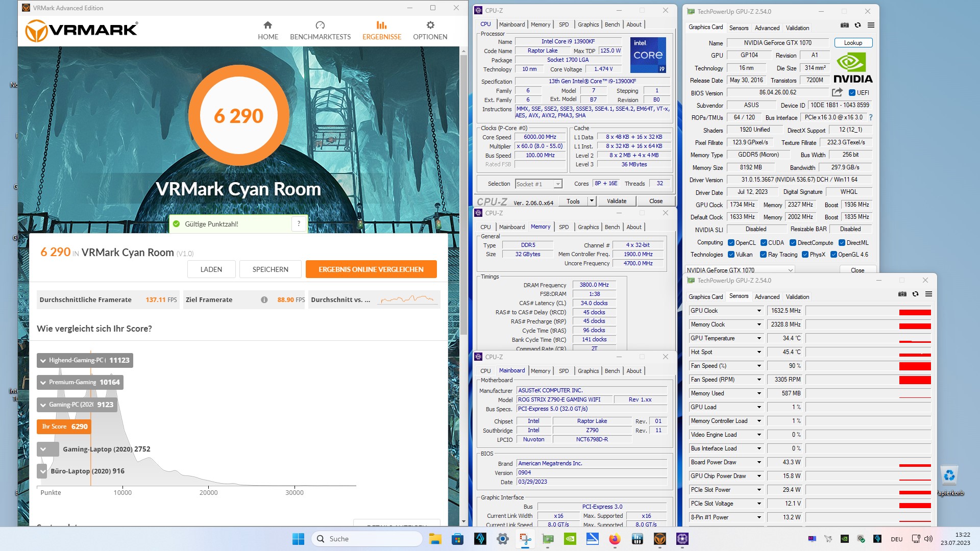This screenshot has width=980, height=551.
Task: Open the Fan Speed (RPM) sensor dropdown
Action: click(x=759, y=380)
